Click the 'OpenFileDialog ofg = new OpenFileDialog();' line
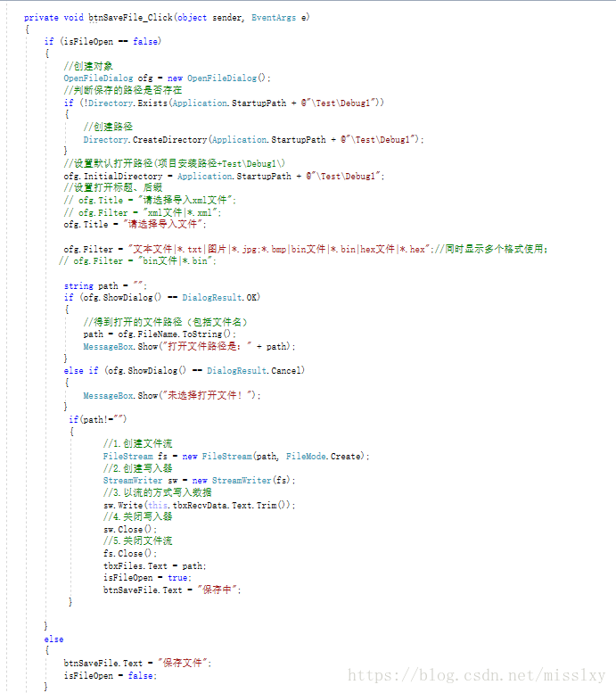 [167, 78]
